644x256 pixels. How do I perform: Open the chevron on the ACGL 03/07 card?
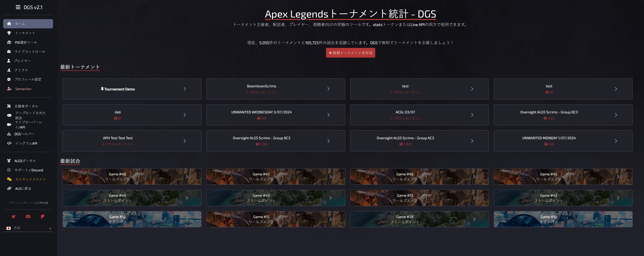[472, 115]
